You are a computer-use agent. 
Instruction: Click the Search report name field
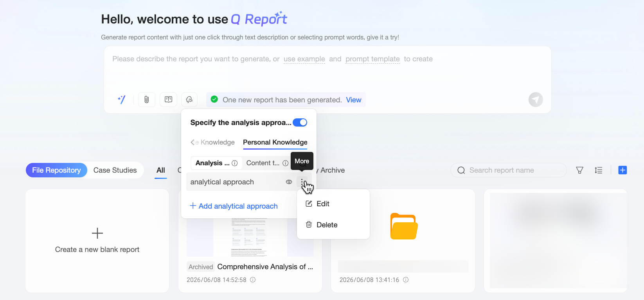509,170
